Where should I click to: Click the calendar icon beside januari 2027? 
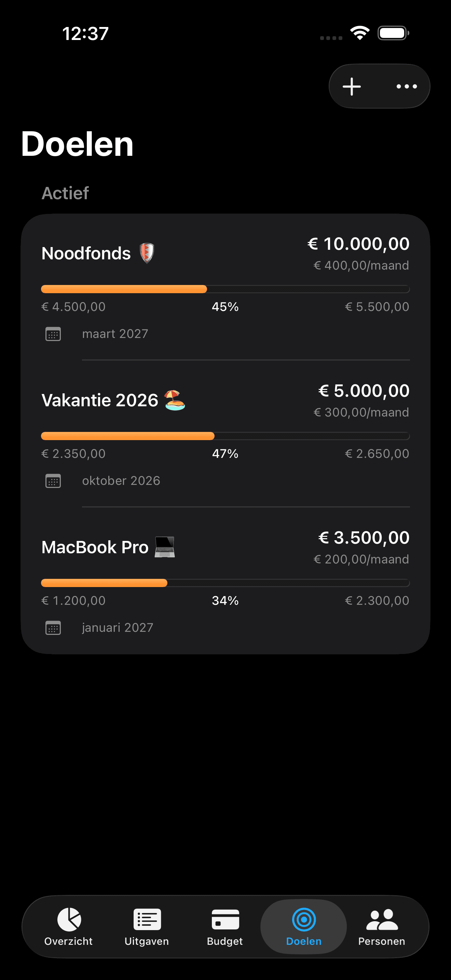click(x=53, y=628)
